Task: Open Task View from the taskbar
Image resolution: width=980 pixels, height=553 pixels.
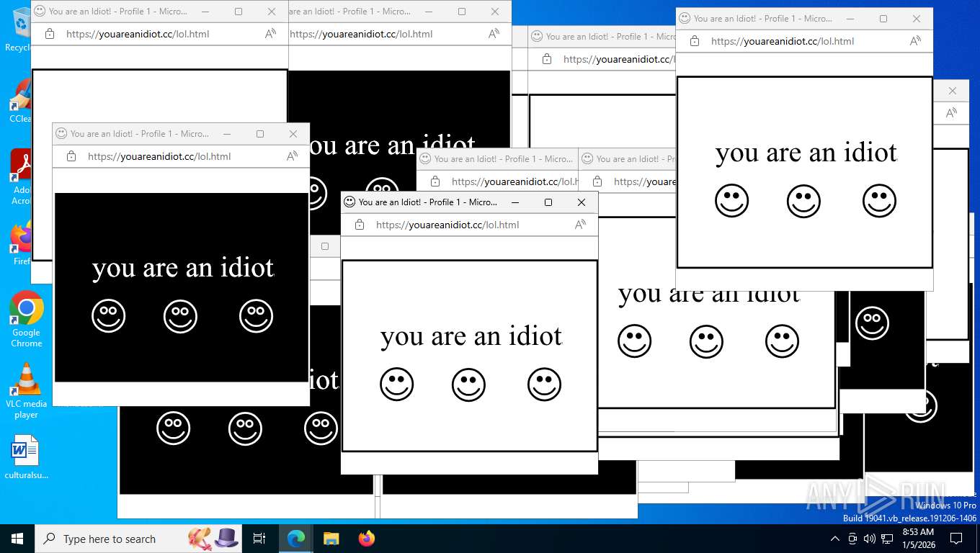Action: pyautogui.click(x=259, y=539)
